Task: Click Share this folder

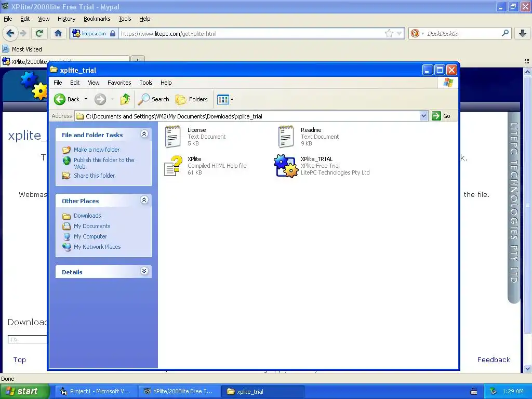Action: (x=95, y=176)
